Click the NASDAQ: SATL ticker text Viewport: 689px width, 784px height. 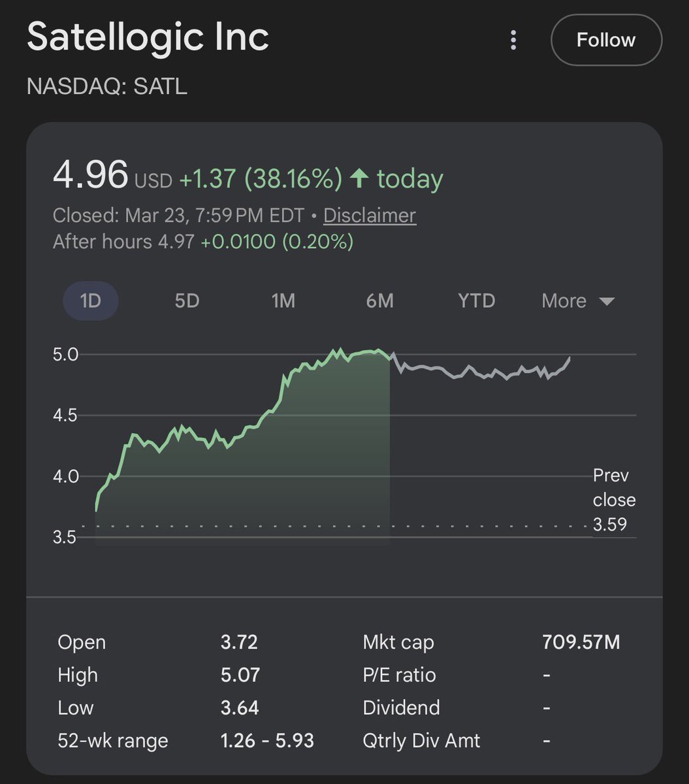pyautogui.click(x=107, y=86)
